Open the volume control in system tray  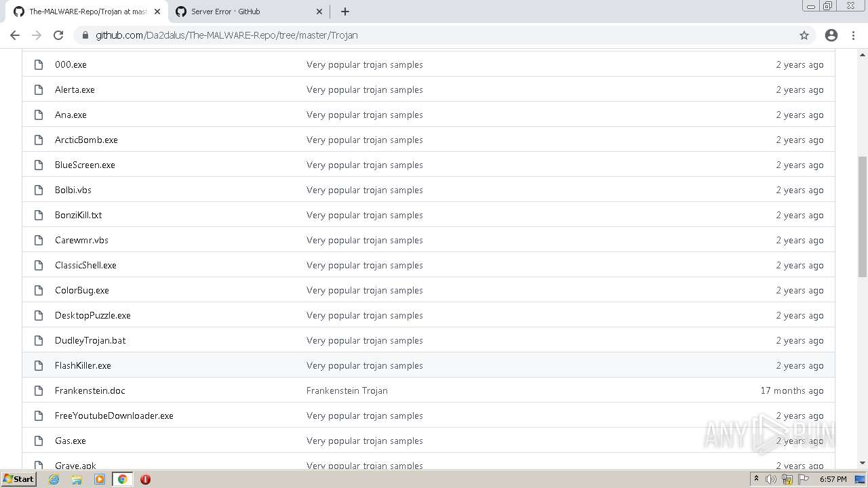pyautogui.click(x=771, y=479)
